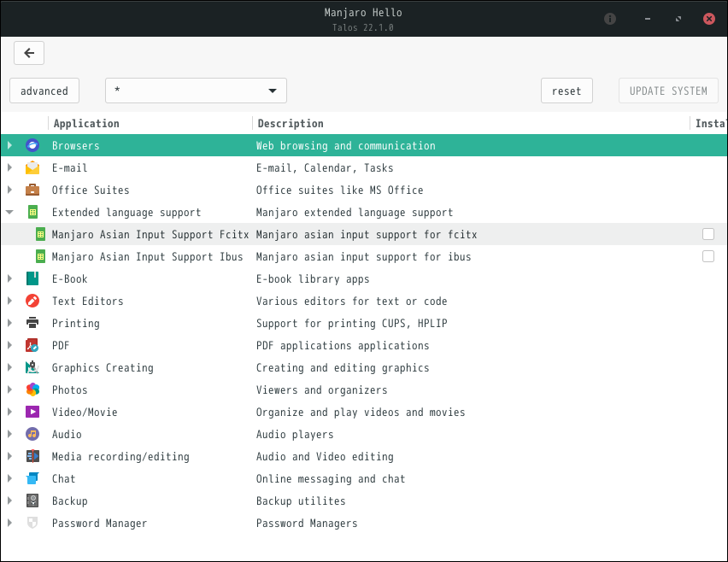
Task: Sort by the Application column header
Action: tap(150, 124)
